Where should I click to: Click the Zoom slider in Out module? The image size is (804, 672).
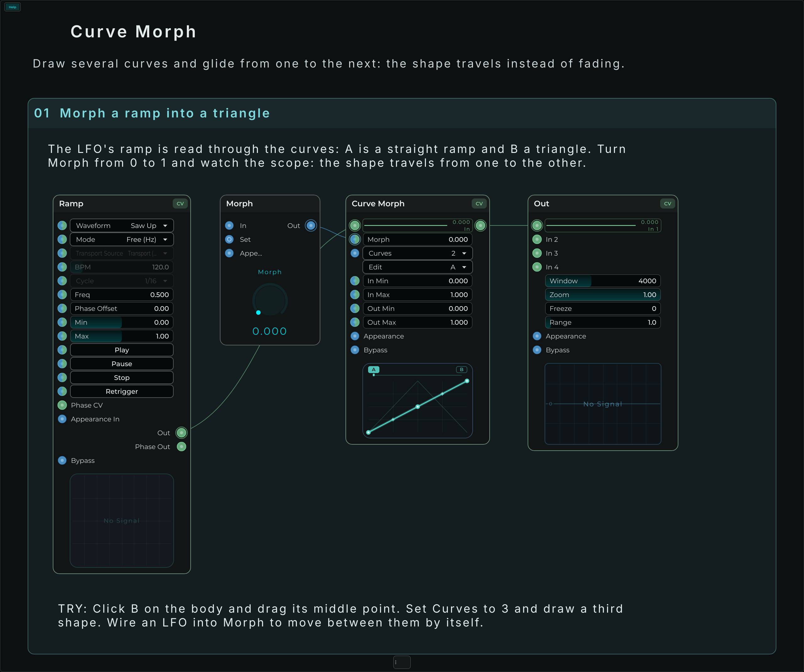[603, 295]
